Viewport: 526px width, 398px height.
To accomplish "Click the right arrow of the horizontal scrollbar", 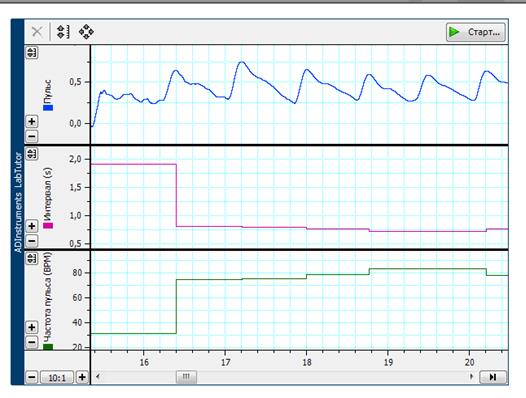I will tap(471, 377).
